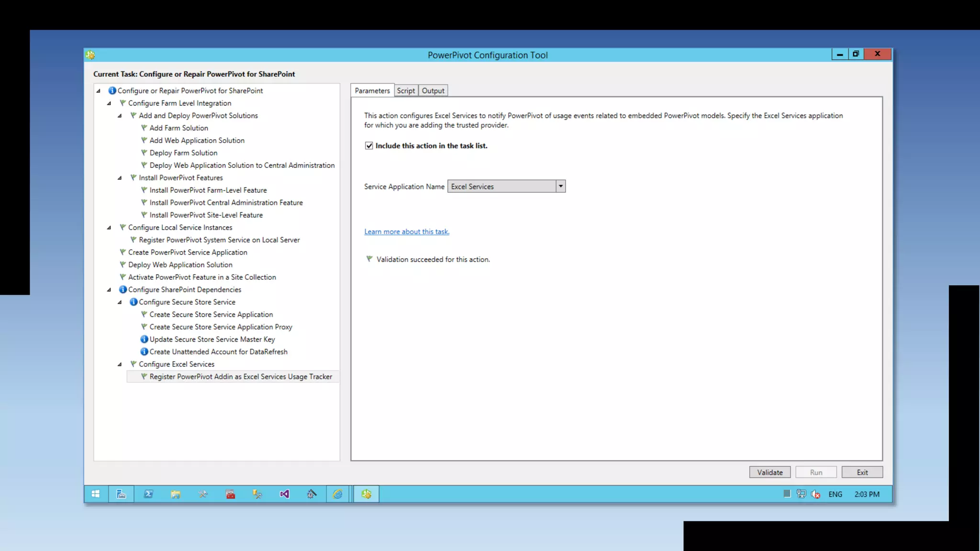Click the Windows Start button
The image size is (980, 551).
tap(96, 494)
